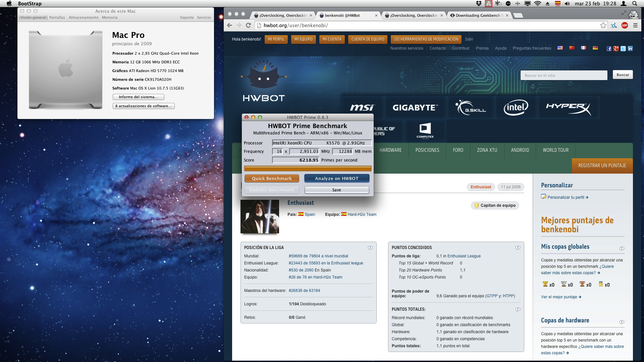Image resolution: width=644 pixels, height=362 pixels.
Task: Open the Dropbox menu bar icon
Action: click(x=479, y=3)
